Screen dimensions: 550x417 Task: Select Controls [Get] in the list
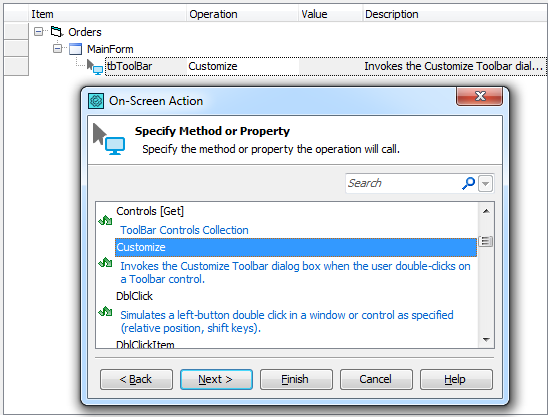(x=150, y=211)
